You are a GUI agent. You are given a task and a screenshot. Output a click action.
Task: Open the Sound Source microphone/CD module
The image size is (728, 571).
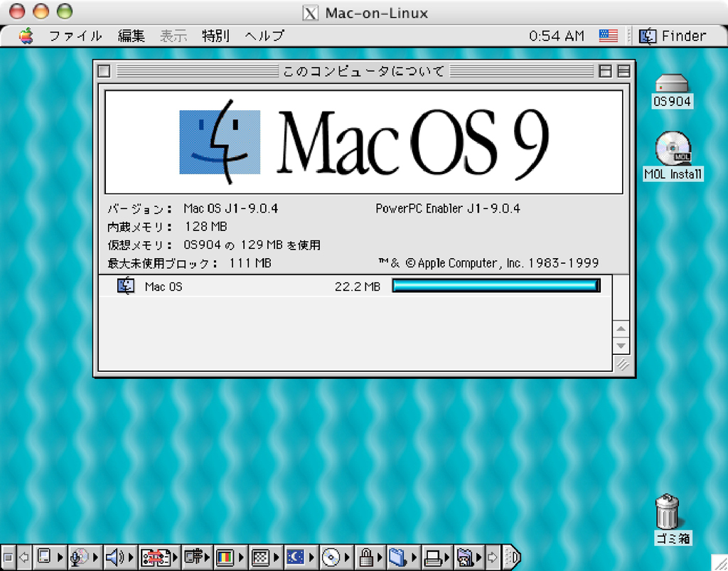tap(80, 557)
